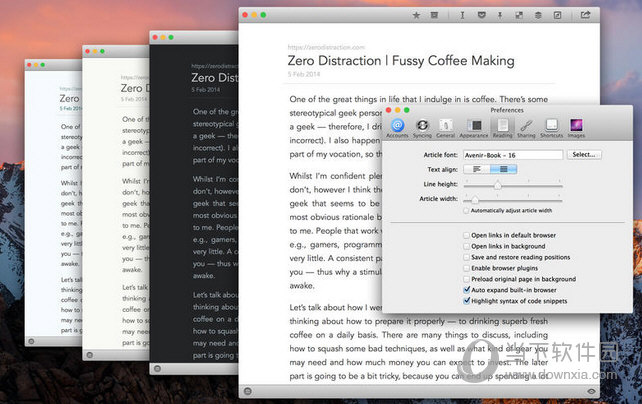Check Enable browser plugins
The image size is (642, 404).
[x=466, y=268]
